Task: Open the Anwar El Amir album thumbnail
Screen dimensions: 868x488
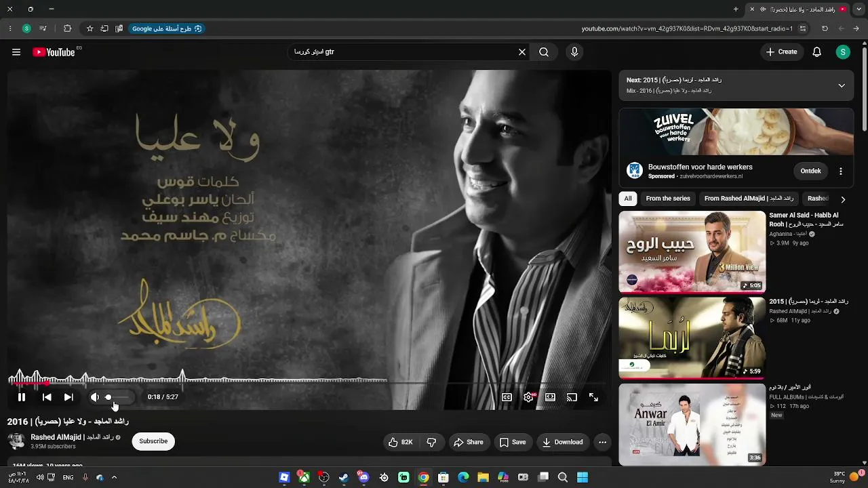Action: point(692,424)
